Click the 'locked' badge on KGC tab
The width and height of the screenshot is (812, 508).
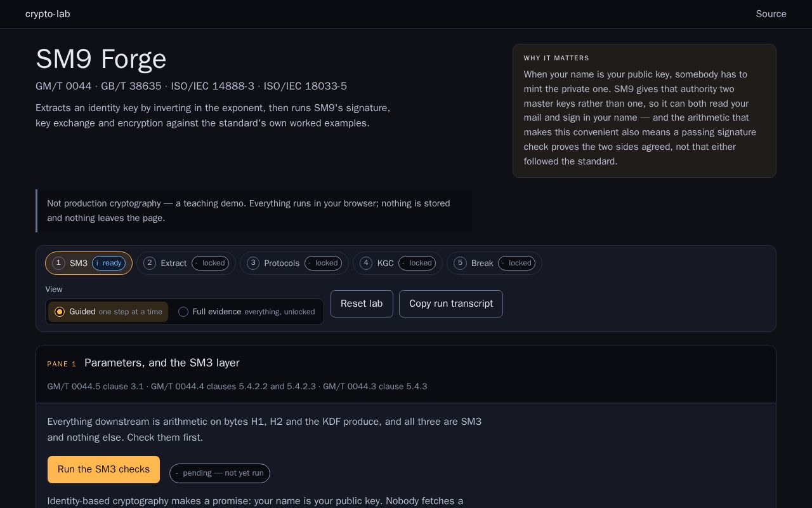pyautogui.click(x=417, y=263)
